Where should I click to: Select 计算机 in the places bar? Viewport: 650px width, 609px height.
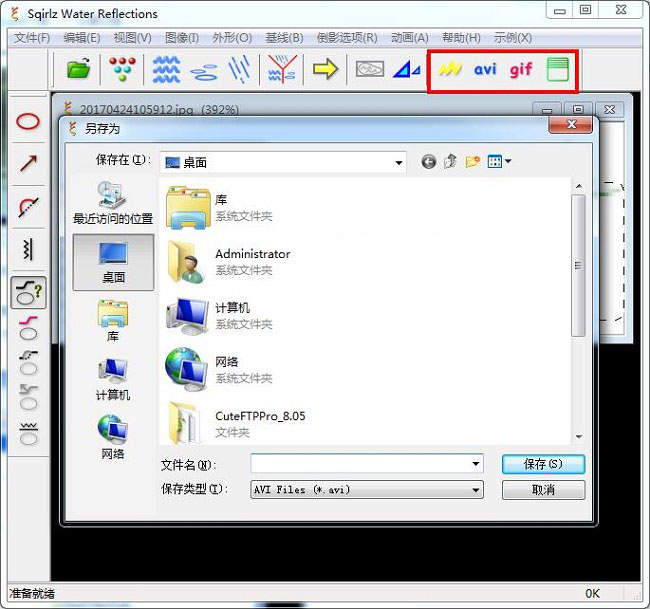(113, 380)
